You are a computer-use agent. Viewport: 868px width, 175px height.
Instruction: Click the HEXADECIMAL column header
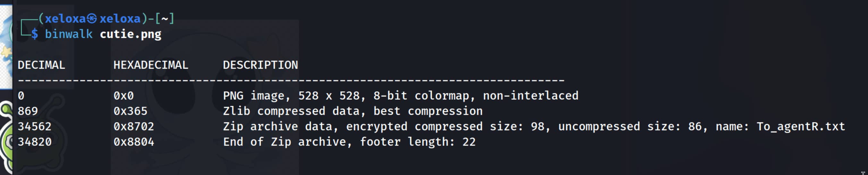(151, 65)
